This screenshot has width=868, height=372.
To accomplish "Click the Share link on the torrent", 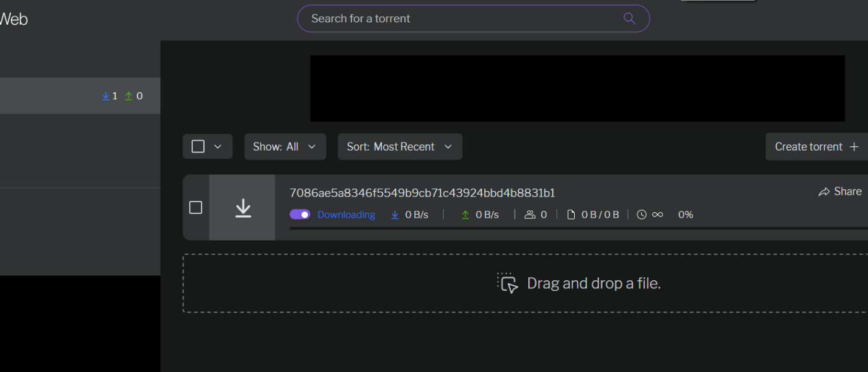I will [840, 192].
